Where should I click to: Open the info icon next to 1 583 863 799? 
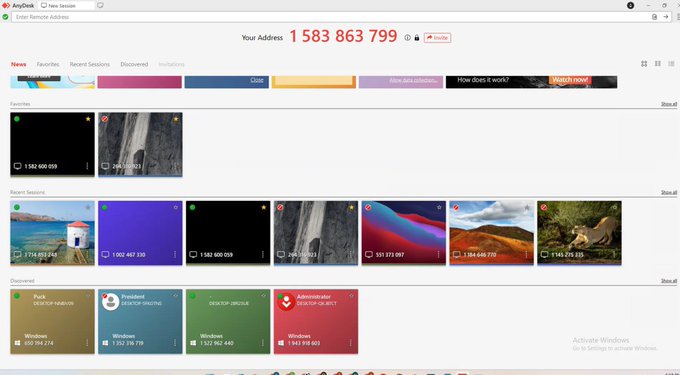pyautogui.click(x=407, y=38)
